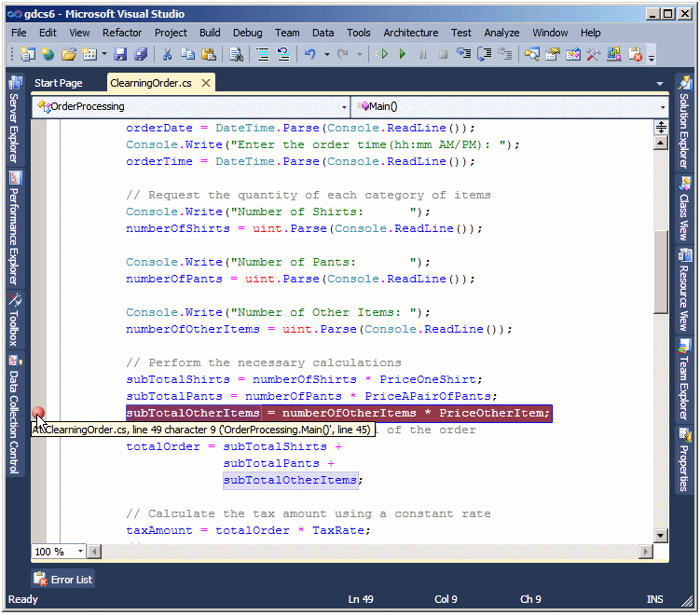Open the toolbar options overflow arrow
This screenshot has width=700, height=615.
[x=652, y=57]
